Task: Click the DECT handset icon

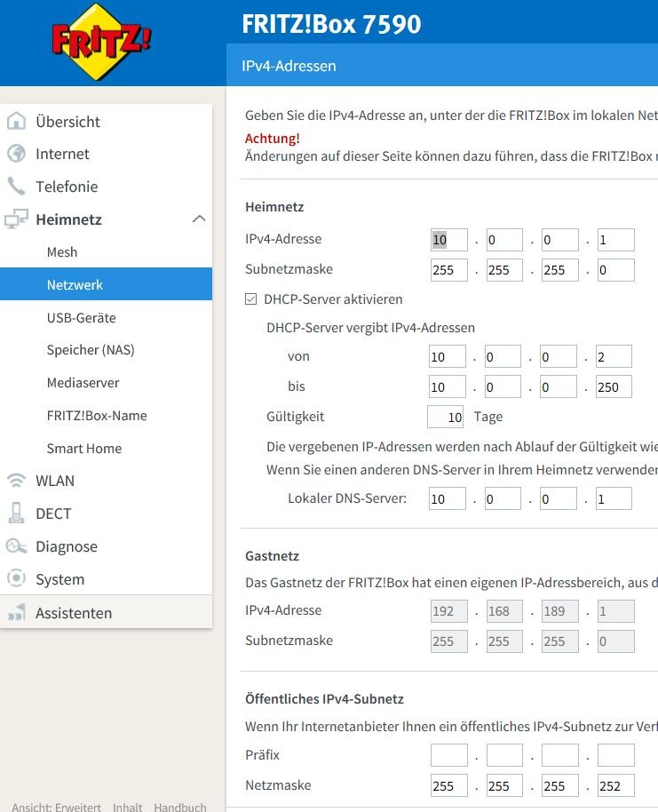Action: (16, 513)
